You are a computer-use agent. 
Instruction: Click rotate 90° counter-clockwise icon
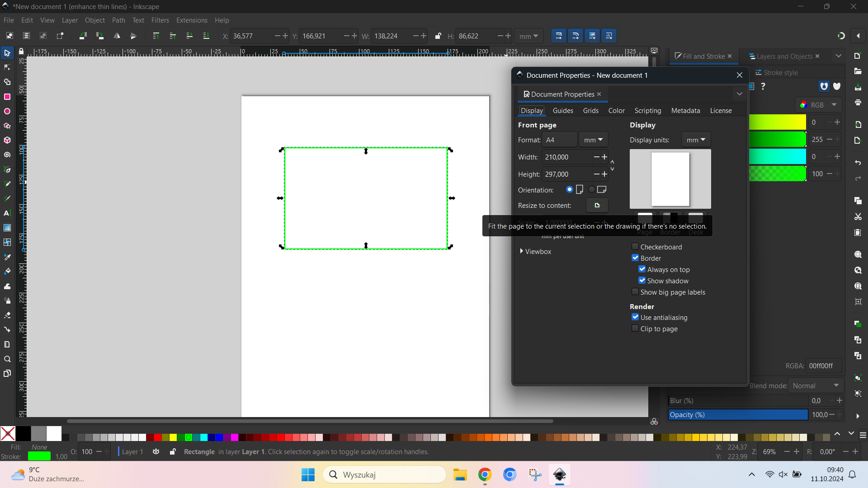[x=83, y=36]
